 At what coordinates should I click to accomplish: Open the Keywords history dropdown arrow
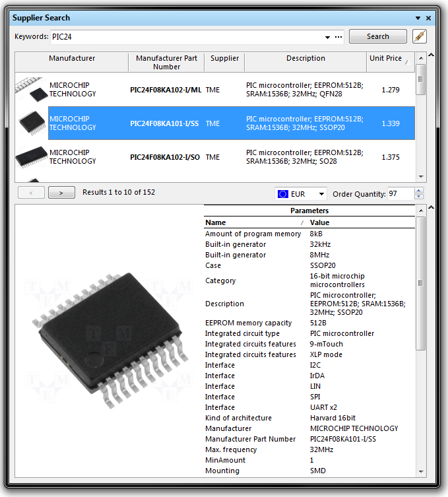point(327,37)
